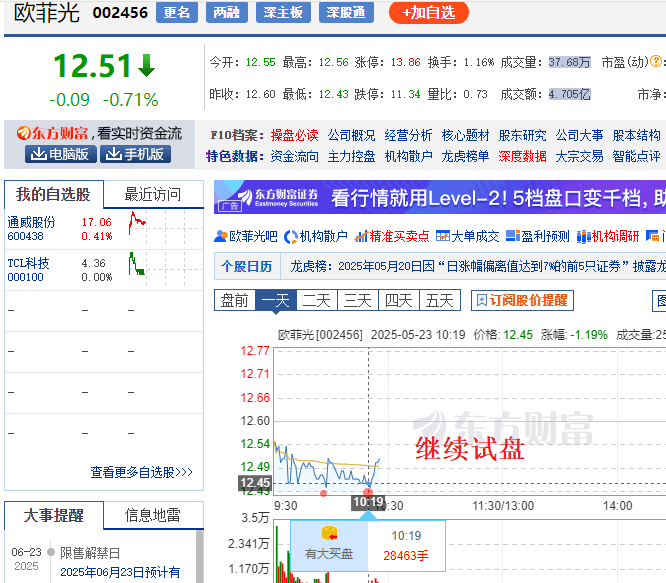
Task: Click 订阅股价提醒 button
Action: [x=522, y=300]
